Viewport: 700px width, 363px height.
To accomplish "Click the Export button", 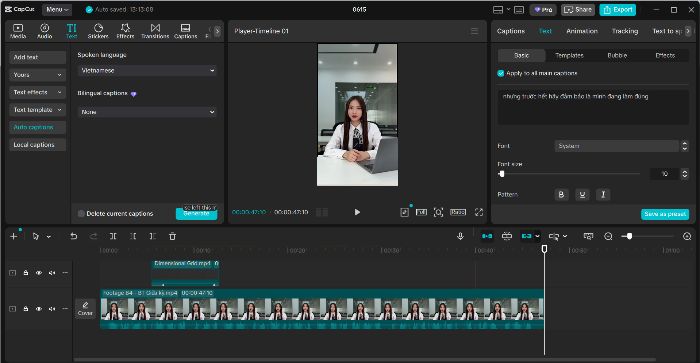I will [x=617, y=9].
